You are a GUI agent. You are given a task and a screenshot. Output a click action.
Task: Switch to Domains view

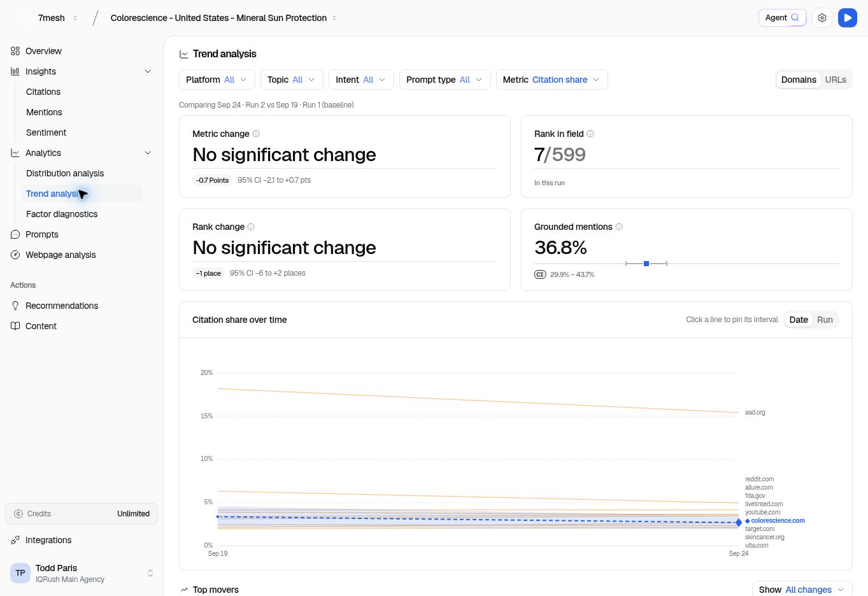point(799,80)
